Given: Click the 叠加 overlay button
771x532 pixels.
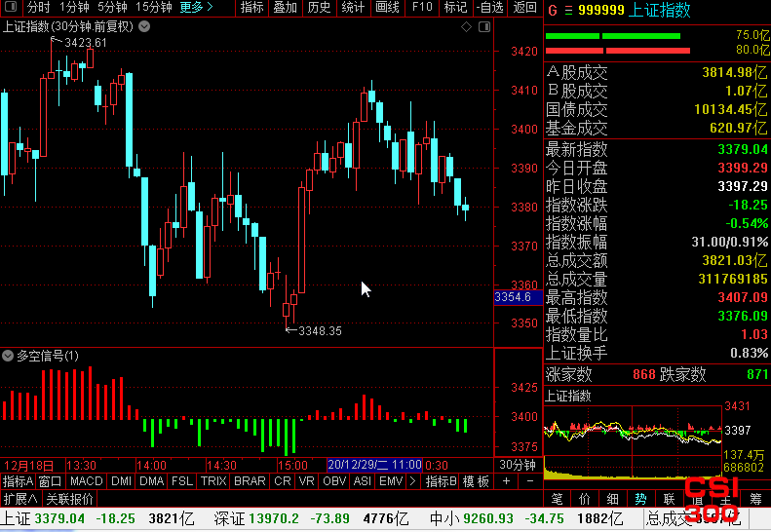Looking at the screenshot, I should (x=286, y=7).
